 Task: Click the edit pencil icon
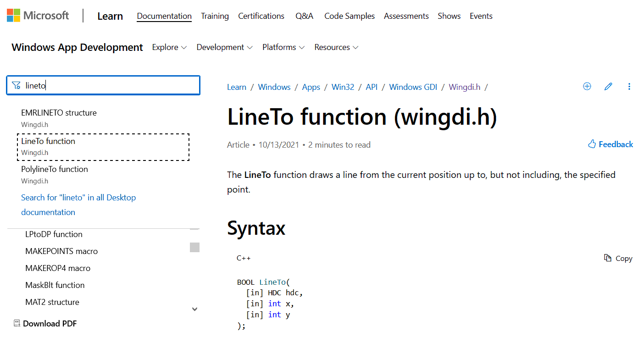[x=608, y=86]
